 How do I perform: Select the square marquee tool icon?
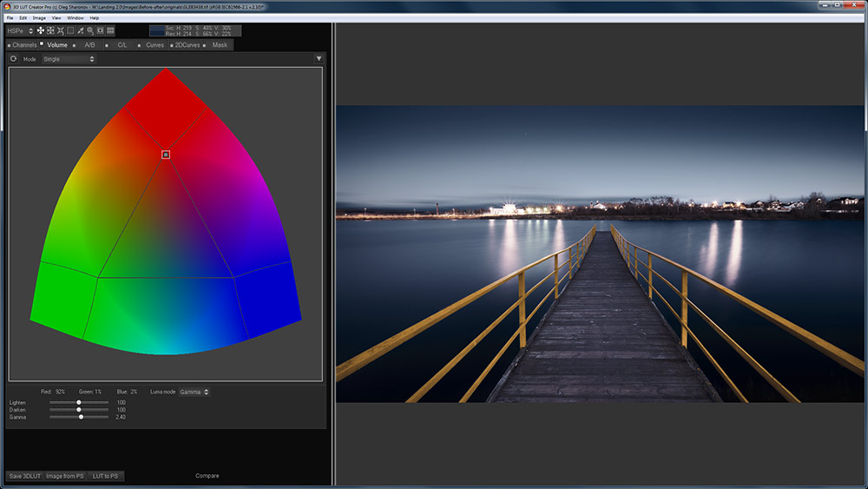(70, 30)
